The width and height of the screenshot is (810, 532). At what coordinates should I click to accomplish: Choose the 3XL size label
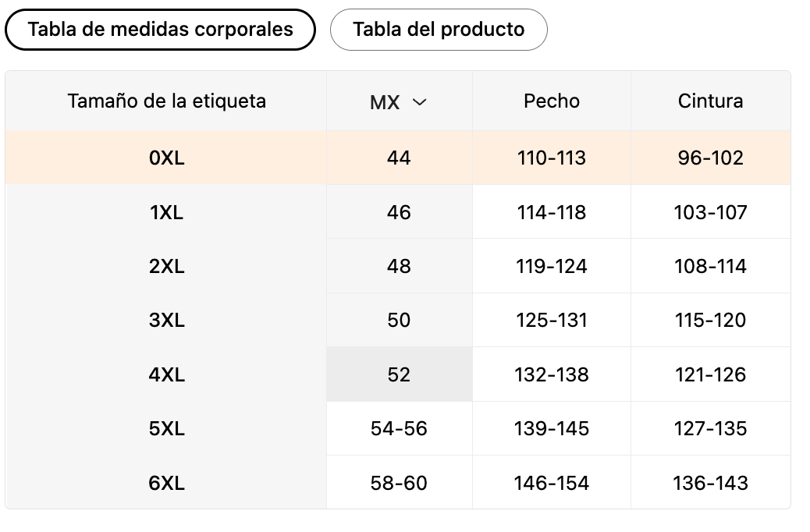pyautogui.click(x=166, y=320)
